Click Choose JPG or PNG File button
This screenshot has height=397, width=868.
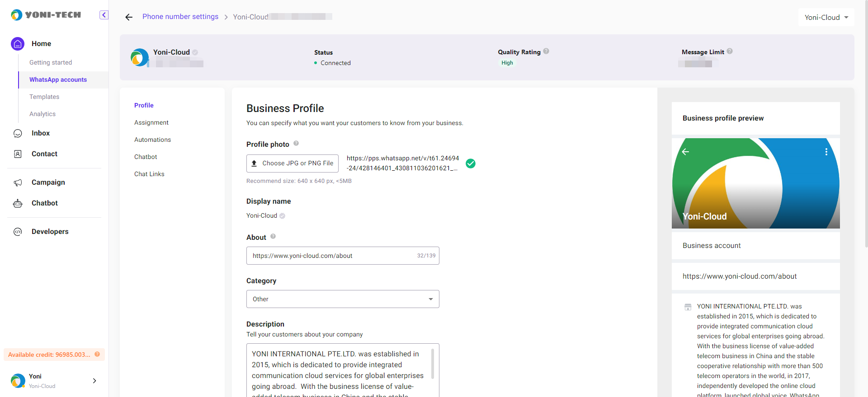click(292, 163)
